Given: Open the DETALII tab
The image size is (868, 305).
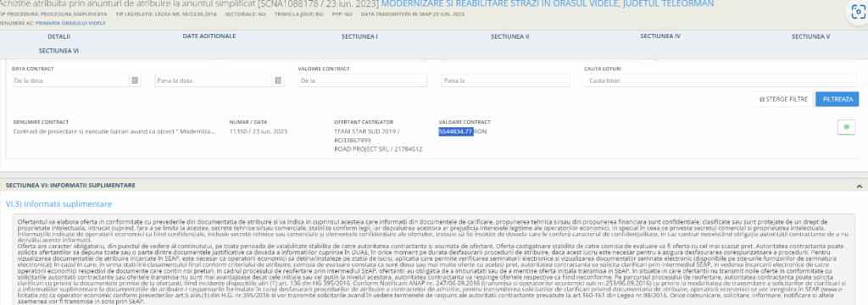Looking at the screenshot, I should pyautogui.click(x=58, y=36).
